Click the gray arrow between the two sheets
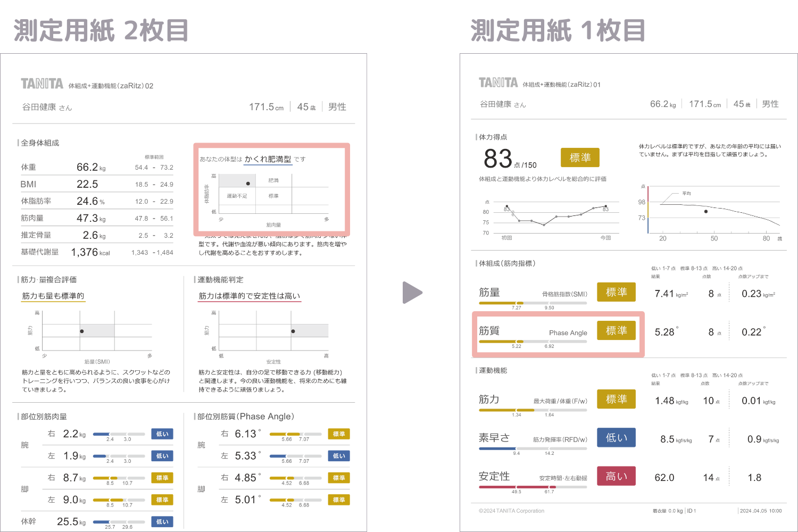The width and height of the screenshot is (798, 532). pos(413,292)
